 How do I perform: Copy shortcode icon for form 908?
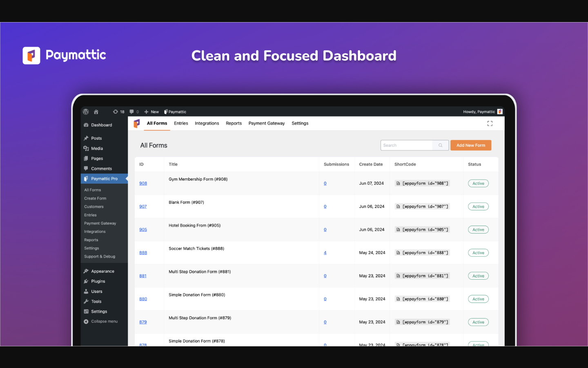pyautogui.click(x=398, y=184)
